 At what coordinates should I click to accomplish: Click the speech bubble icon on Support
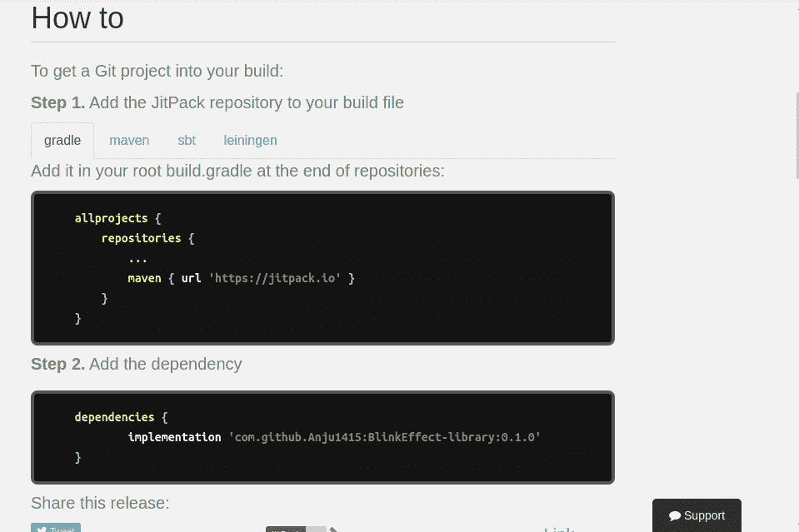(x=675, y=515)
